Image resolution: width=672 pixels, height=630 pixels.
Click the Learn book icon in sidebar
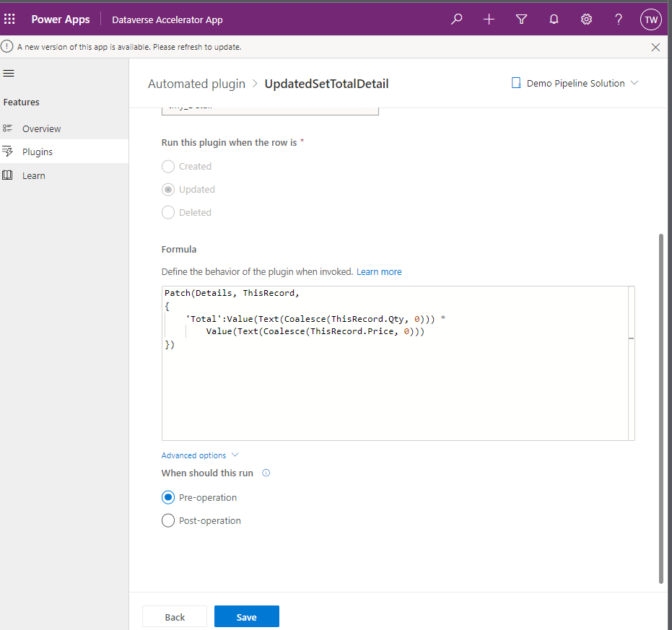[7, 175]
